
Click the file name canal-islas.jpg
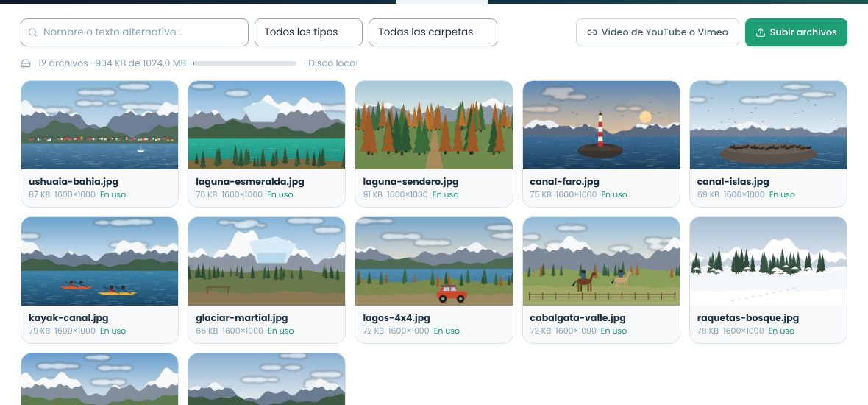coord(733,182)
